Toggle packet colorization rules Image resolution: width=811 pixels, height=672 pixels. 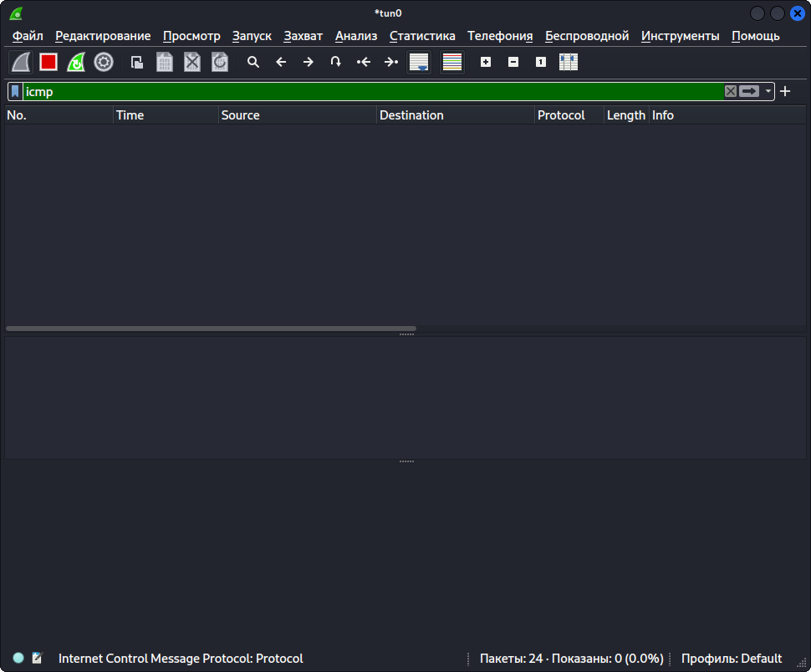pos(452,62)
